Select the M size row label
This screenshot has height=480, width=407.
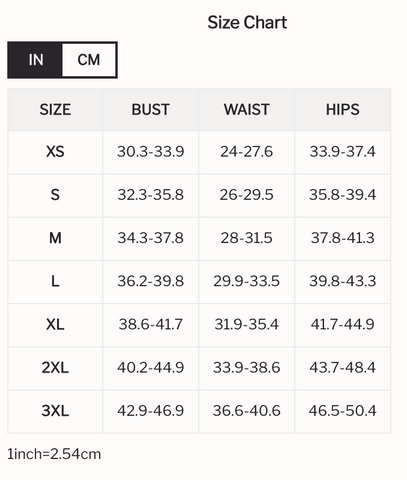tap(55, 238)
